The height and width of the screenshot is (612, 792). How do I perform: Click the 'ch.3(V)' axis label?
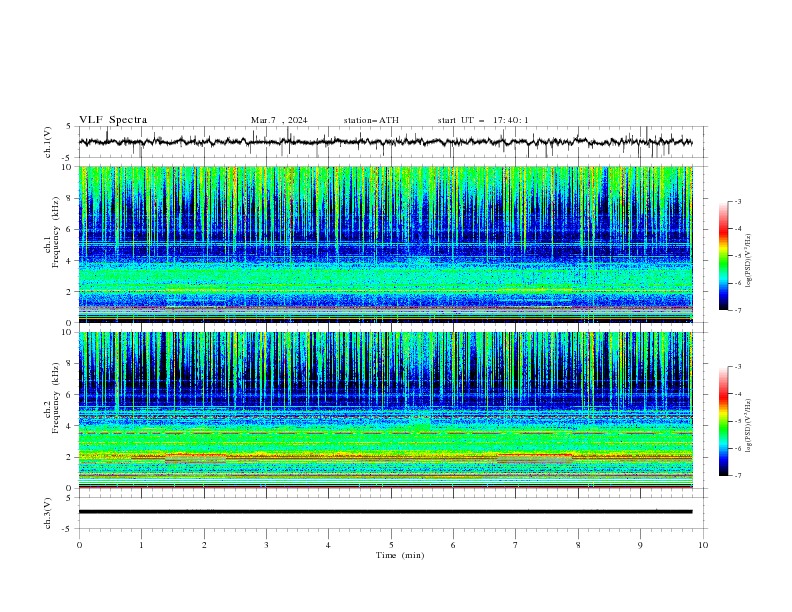pos(48,513)
